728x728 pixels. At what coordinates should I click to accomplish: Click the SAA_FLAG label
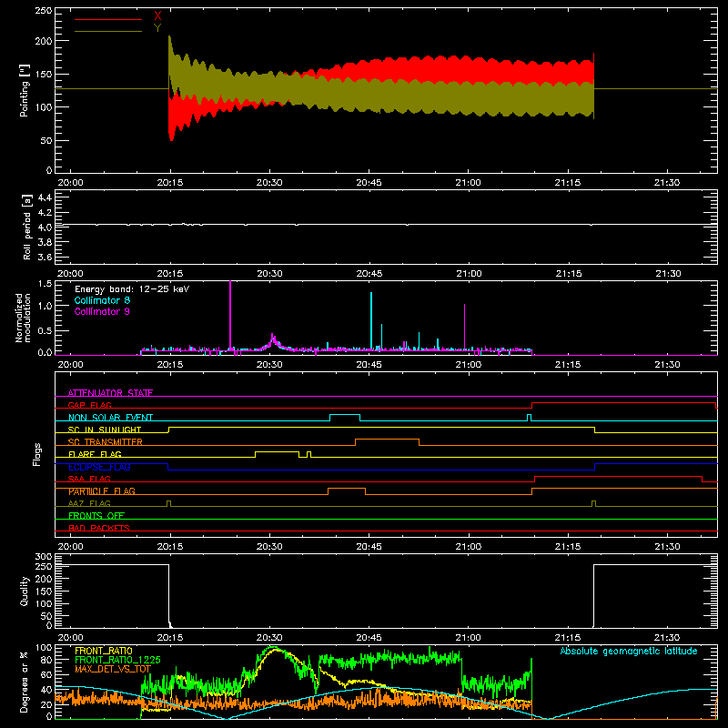89,479
